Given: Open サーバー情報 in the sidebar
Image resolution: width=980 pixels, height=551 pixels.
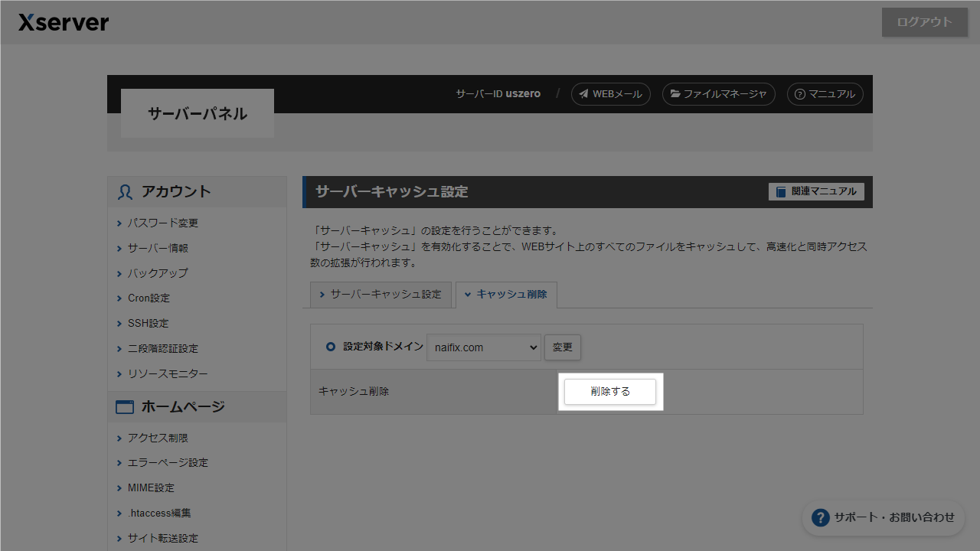Looking at the screenshot, I should (158, 248).
